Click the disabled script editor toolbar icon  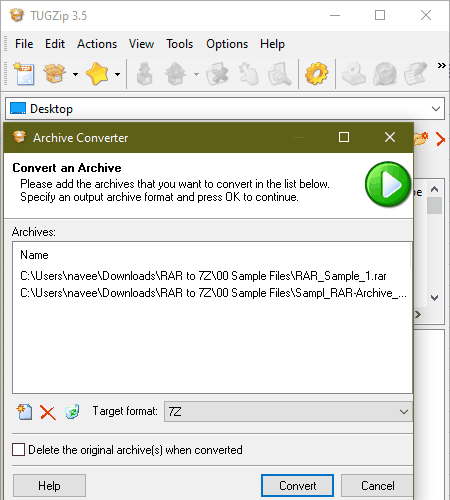coord(415,74)
